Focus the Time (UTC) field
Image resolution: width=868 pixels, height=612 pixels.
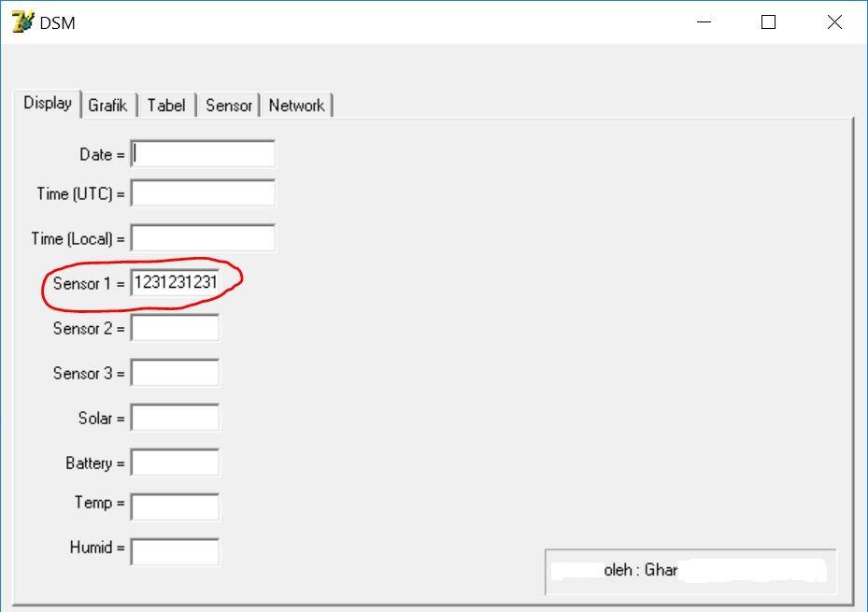(x=203, y=193)
